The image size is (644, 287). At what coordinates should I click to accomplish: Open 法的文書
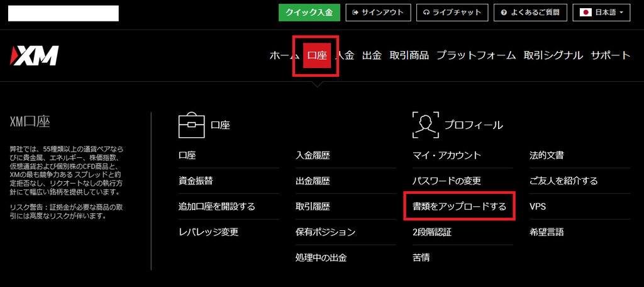(x=547, y=155)
